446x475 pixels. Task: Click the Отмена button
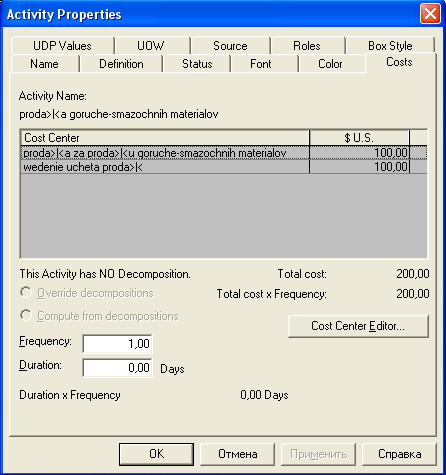tap(237, 454)
